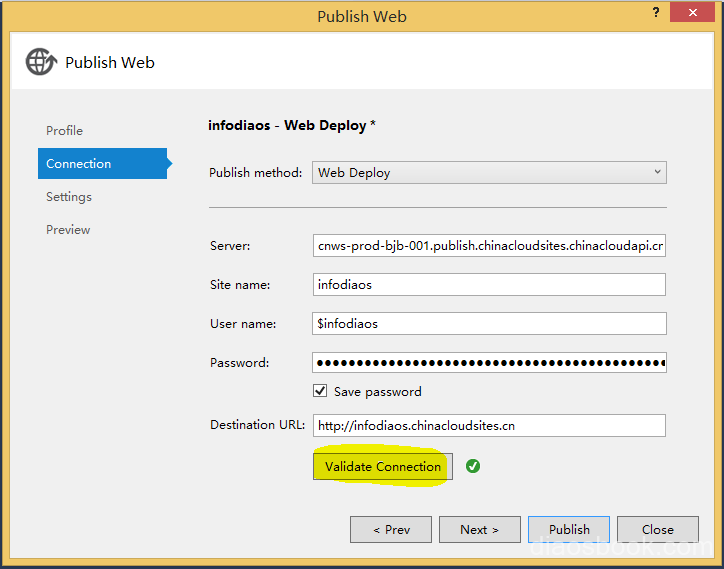
Task: Go to the Preview step
Action: [x=68, y=230]
